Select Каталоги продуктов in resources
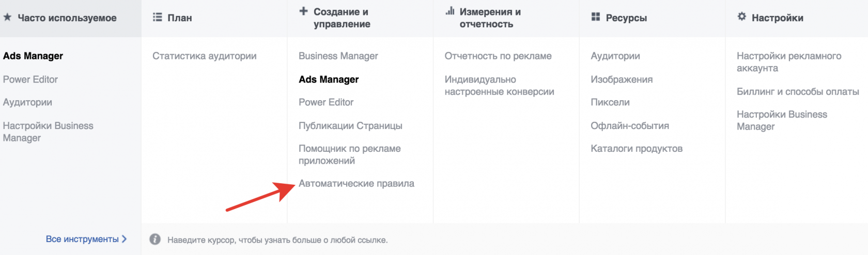The width and height of the screenshot is (868, 255). point(636,149)
